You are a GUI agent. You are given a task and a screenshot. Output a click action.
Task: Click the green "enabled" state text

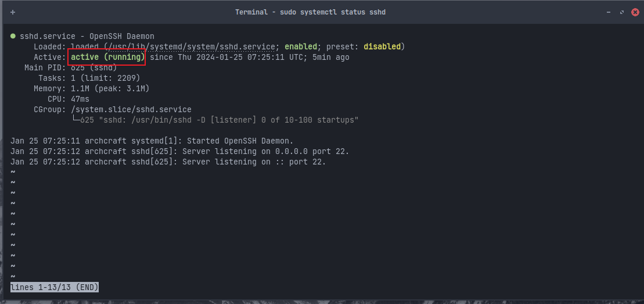(301, 47)
